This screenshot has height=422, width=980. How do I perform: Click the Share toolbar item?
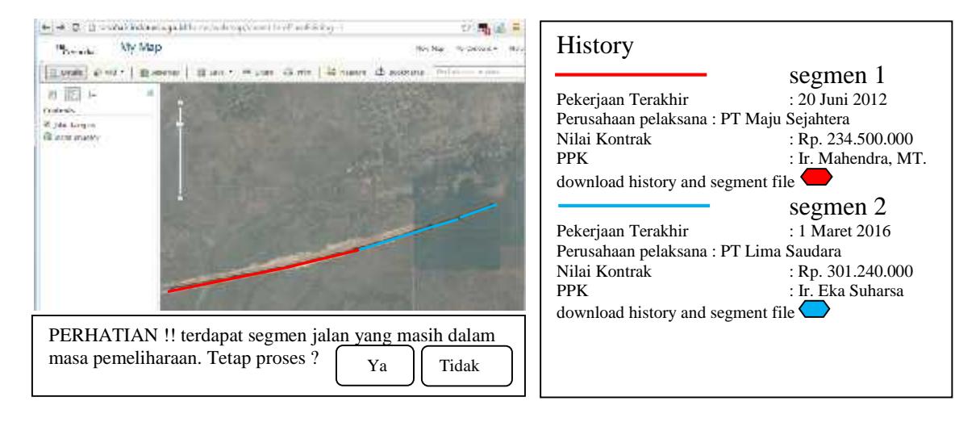click(258, 72)
